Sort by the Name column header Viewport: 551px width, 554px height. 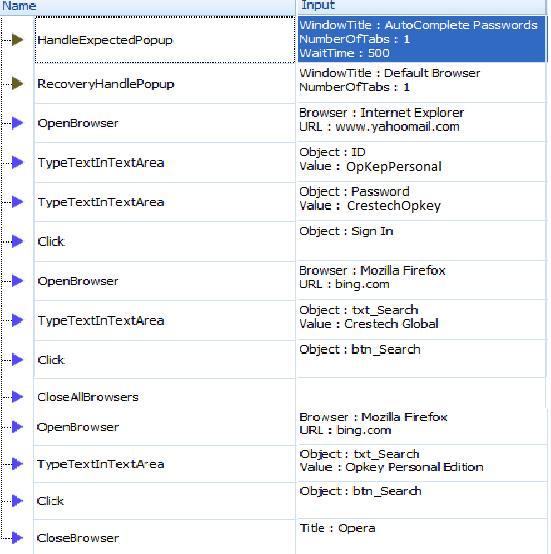pyautogui.click(x=147, y=6)
